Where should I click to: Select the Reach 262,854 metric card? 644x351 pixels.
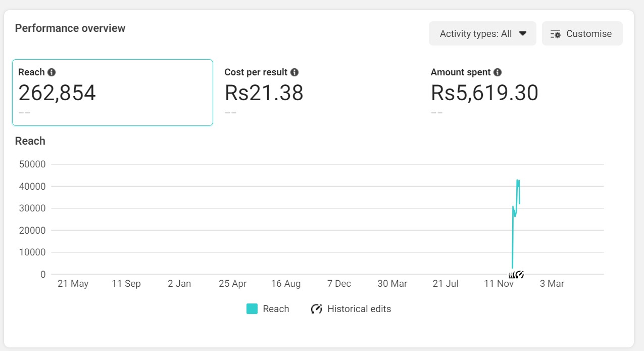pos(112,93)
